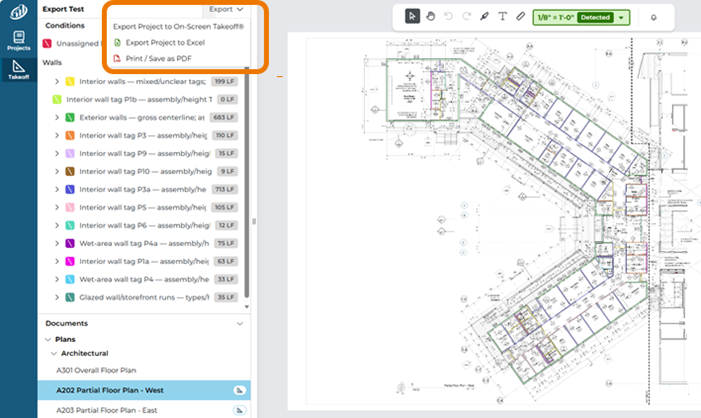The width and height of the screenshot is (701, 418).
Task: Expand Interior wall tag P6 row
Action: point(57,225)
